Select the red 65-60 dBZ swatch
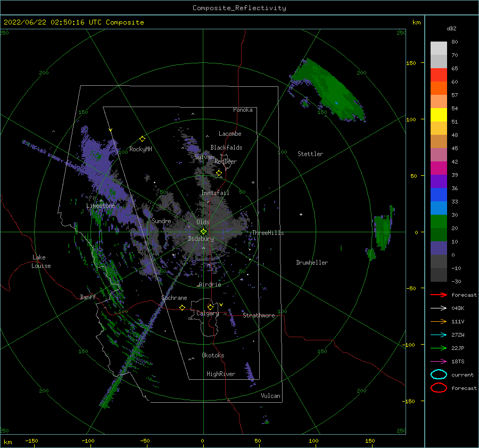479x448 pixels. pos(439,75)
